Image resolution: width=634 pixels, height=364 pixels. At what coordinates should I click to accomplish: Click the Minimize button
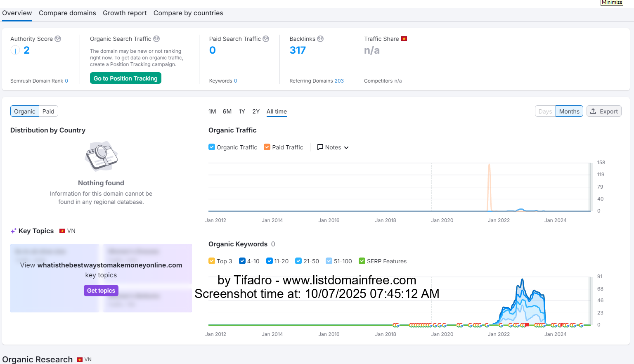tap(612, 2)
